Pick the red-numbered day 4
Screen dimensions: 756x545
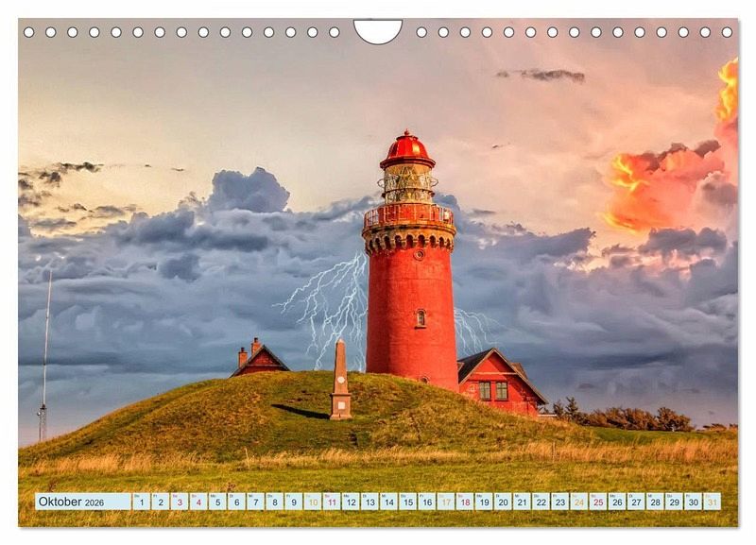[x=198, y=502]
